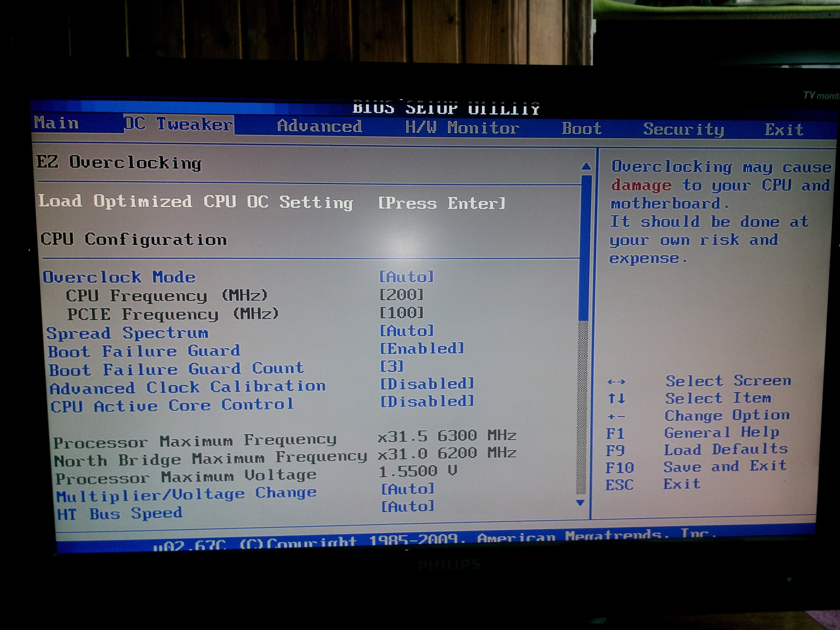Toggle CPU Active Core Control [Disabled]
The width and height of the screenshot is (840, 630).
[428, 401]
